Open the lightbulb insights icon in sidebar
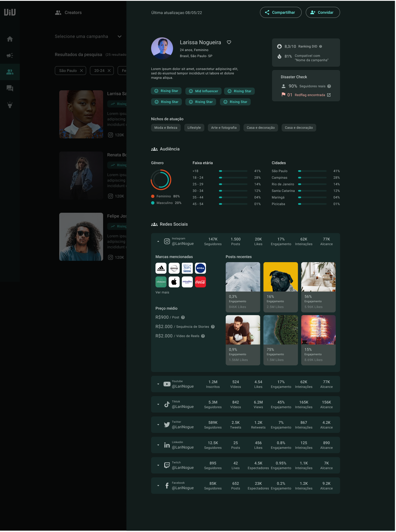 pos(10,105)
